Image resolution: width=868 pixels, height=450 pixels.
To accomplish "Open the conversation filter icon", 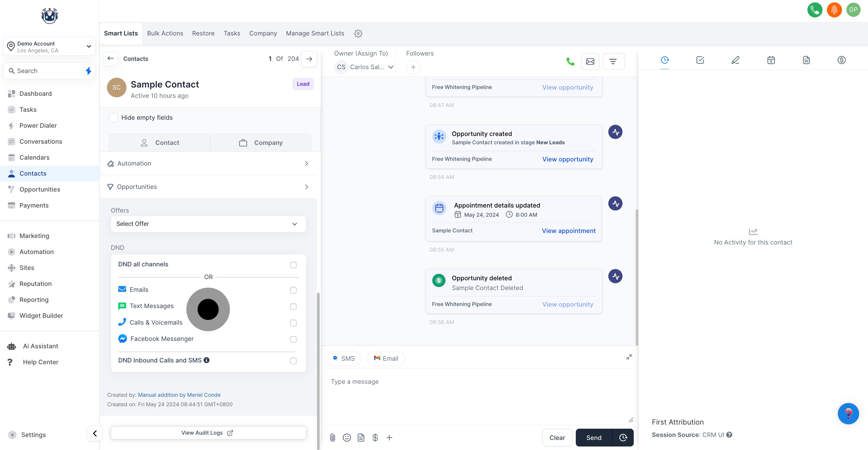I will [x=613, y=61].
